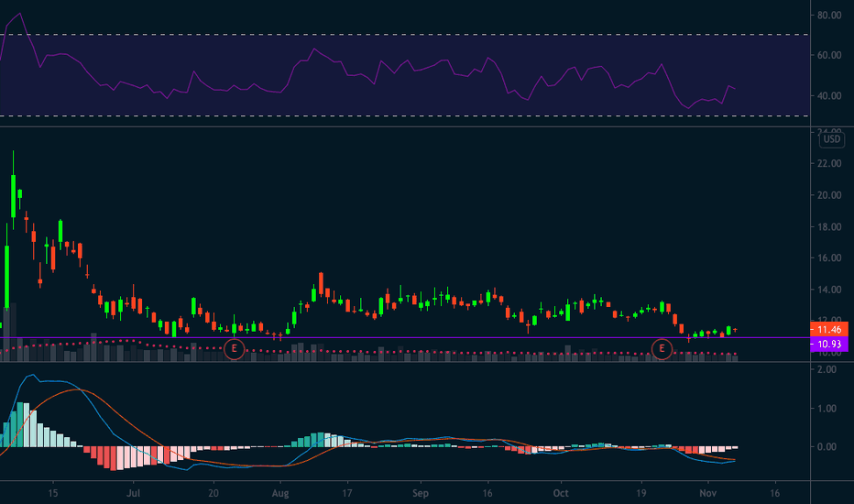Click the 22.00 price axis value

pos(829,163)
